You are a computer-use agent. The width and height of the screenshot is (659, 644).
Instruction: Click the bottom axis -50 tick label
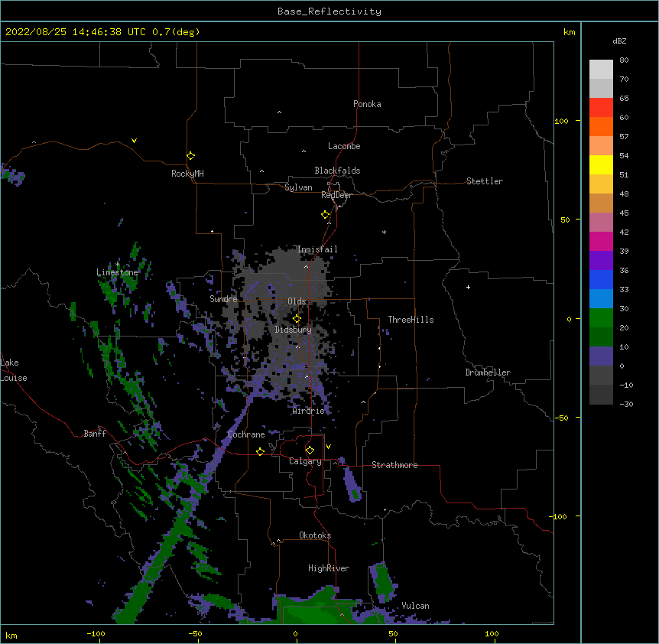(x=195, y=633)
